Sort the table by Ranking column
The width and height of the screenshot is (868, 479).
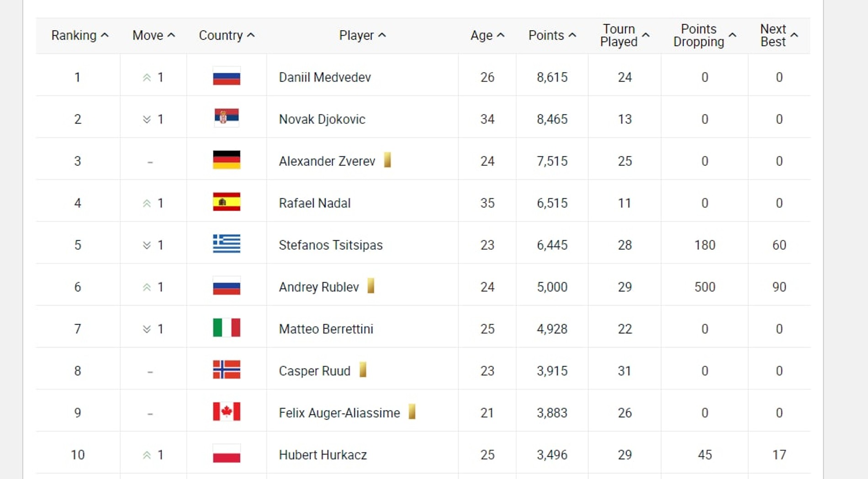click(x=79, y=35)
